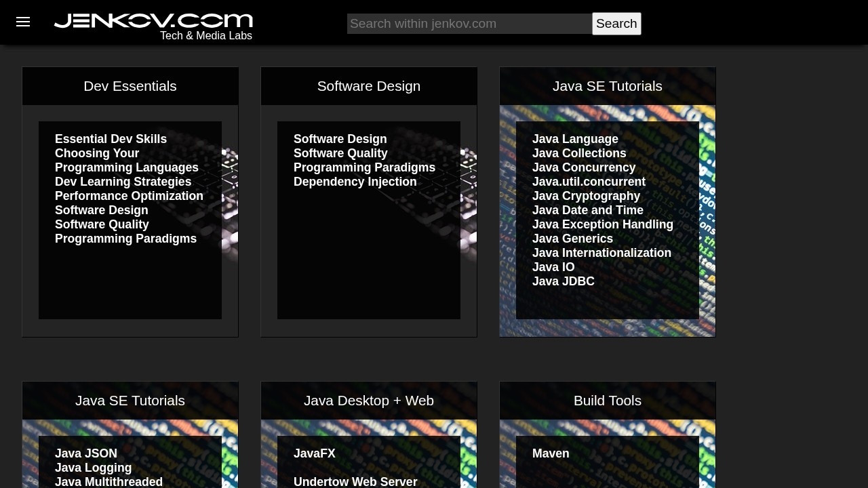Image resolution: width=868 pixels, height=488 pixels.
Task: Open Java Concurrency tutorial link
Action: point(584,167)
